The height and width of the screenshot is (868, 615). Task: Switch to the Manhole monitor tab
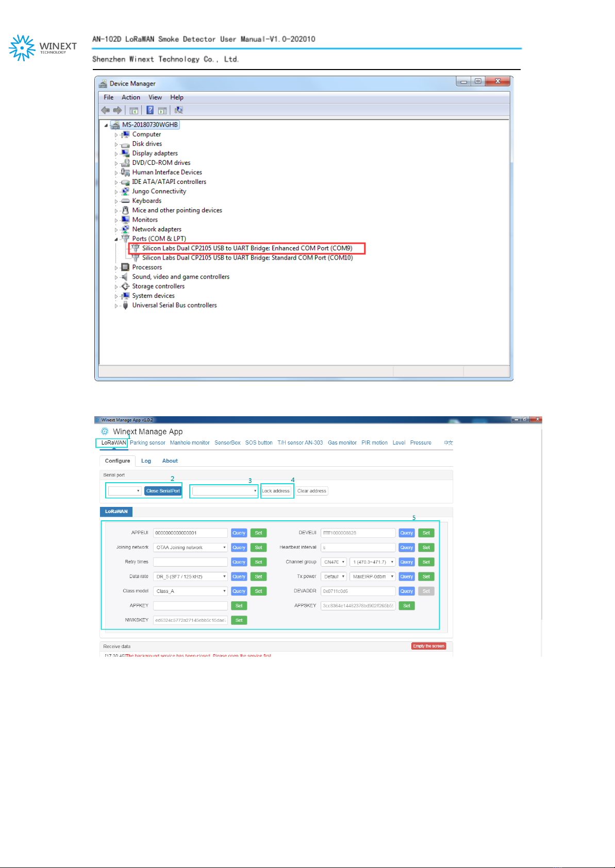[190, 442]
